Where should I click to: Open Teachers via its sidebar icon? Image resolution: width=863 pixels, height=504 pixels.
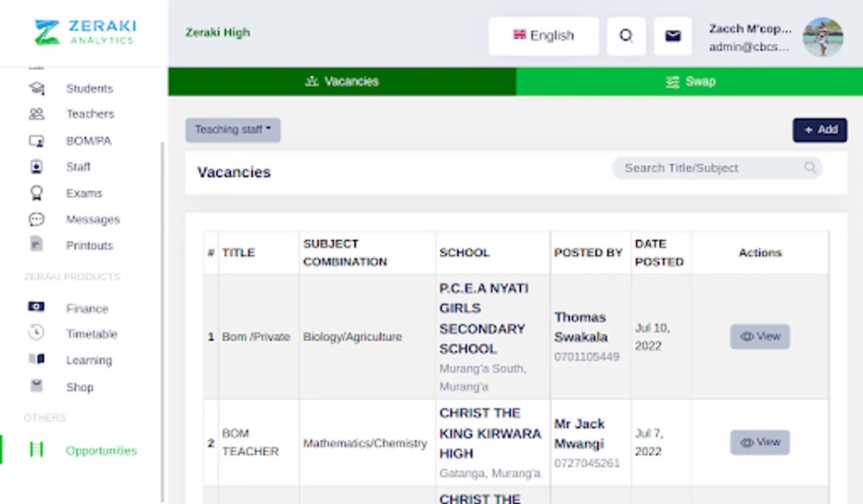pos(36,114)
